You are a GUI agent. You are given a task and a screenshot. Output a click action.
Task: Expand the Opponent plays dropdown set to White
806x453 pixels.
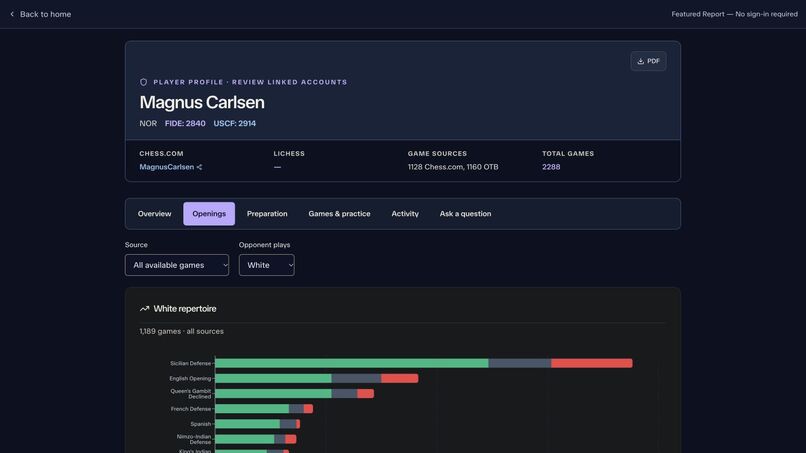[266, 265]
